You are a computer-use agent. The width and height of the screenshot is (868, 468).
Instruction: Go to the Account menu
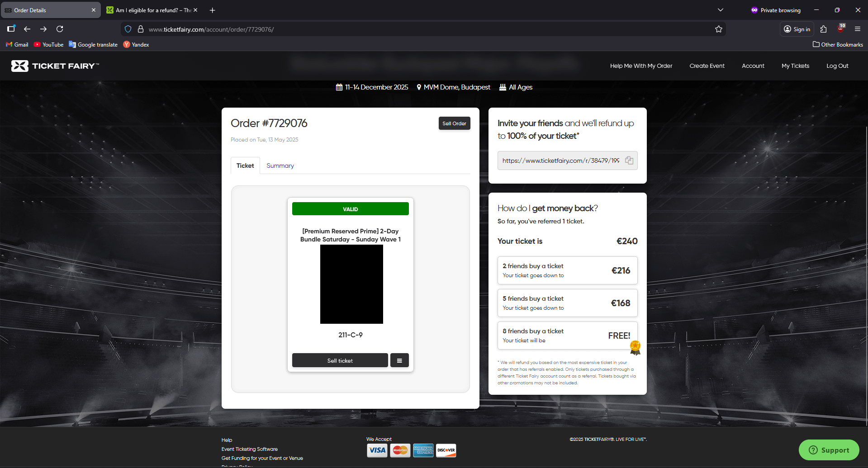pyautogui.click(x=753, y=66)
